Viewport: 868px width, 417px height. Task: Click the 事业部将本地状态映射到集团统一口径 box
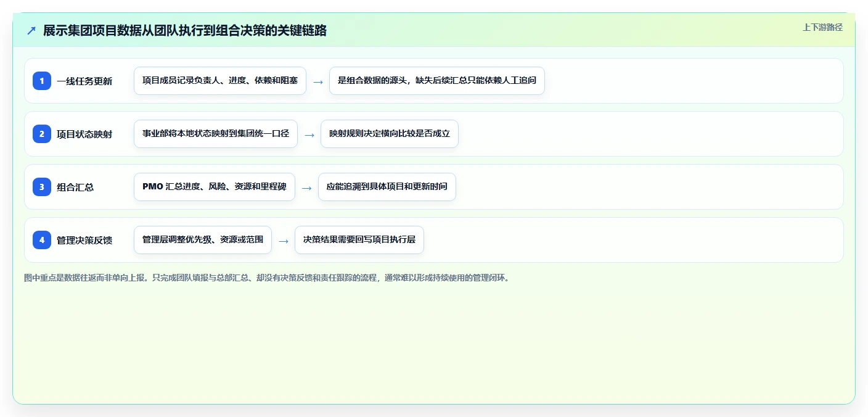click(x=216, y=134)
